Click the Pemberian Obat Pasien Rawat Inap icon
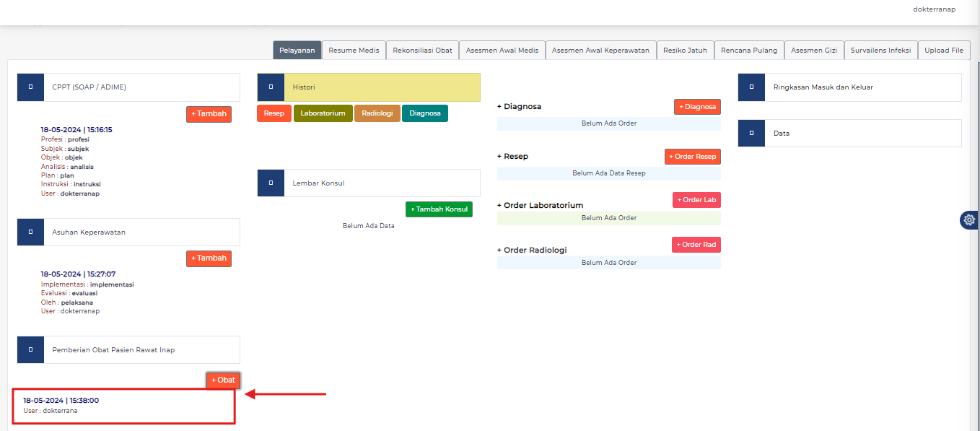980x431 pixels. (x=30, y=349)
